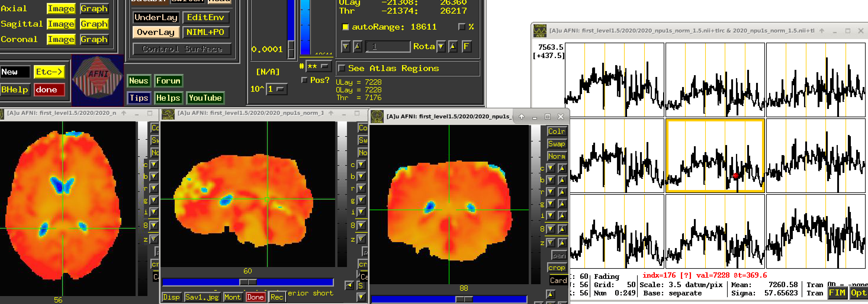Click Sav1.jpg in sagittal window
The height and width of the screenshot is (304, 868).
pyautogui.click(x=202, y=297)
